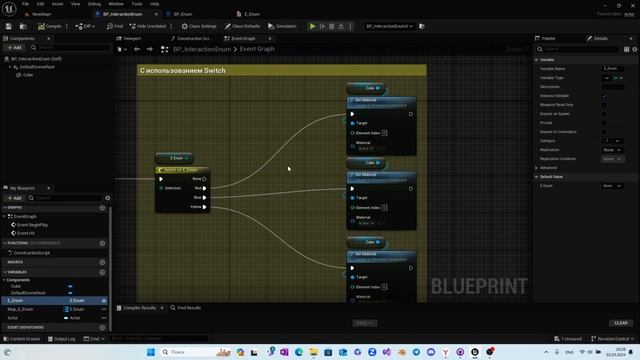Open the Tools menu
This screenshot has height=360, width=640.
[137, 4]
